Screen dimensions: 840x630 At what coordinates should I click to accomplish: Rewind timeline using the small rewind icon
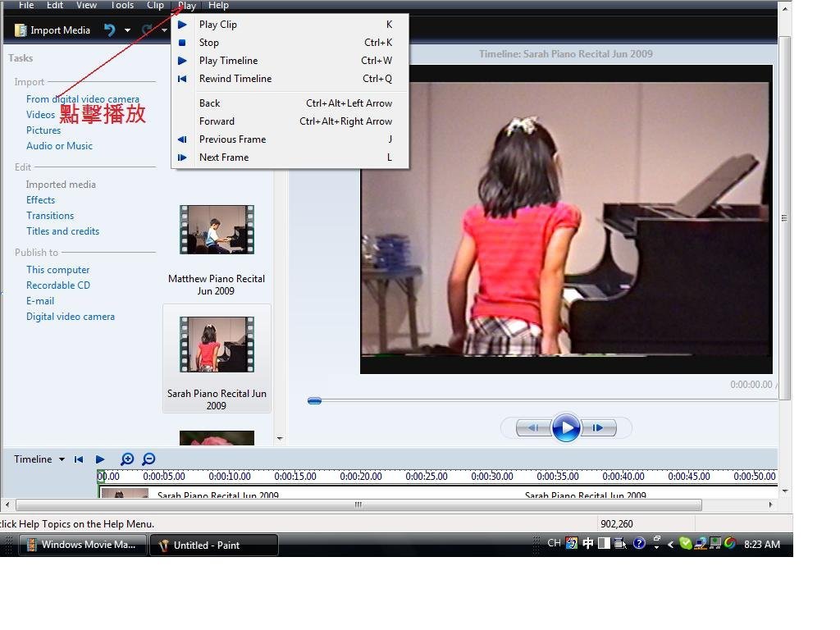click(79, 459)
